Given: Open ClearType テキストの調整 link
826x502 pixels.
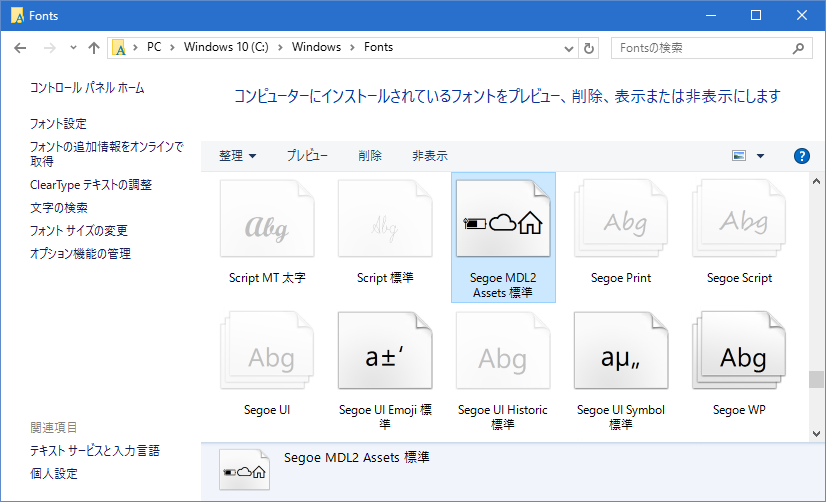Looking at the screenshot, I should 91,185.
